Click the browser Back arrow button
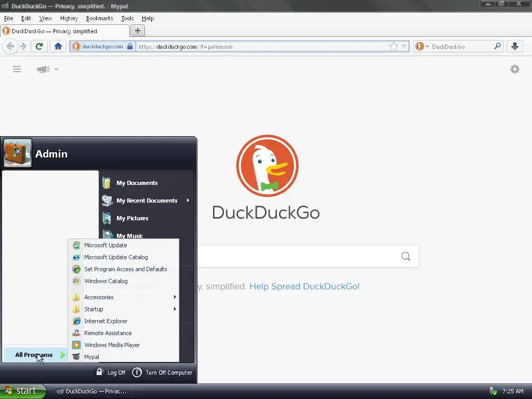 pos(10,46)
